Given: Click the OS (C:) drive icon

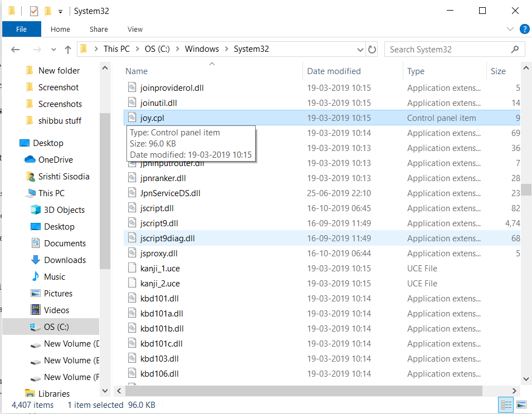Looking at the screenshot, I should click(35, 327).
